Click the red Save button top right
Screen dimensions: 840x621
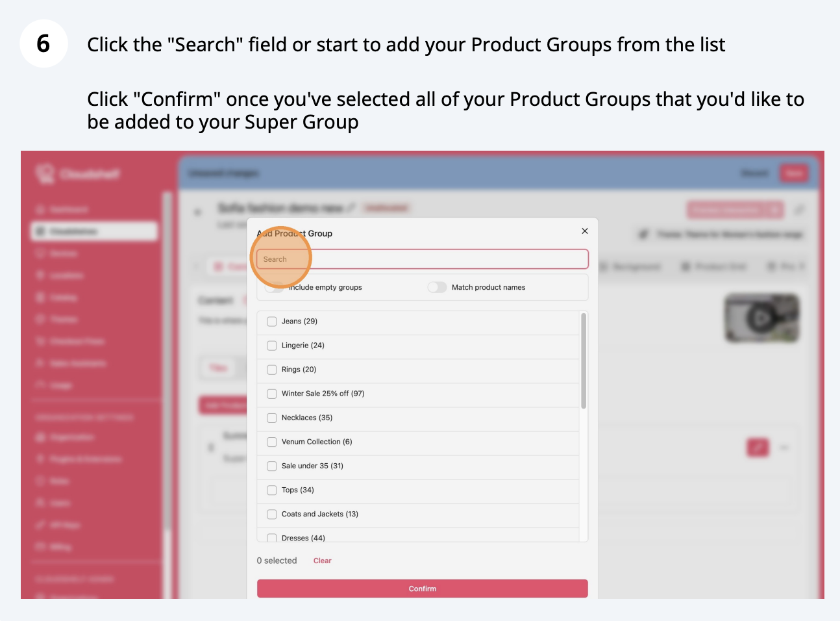click(794, 173)
